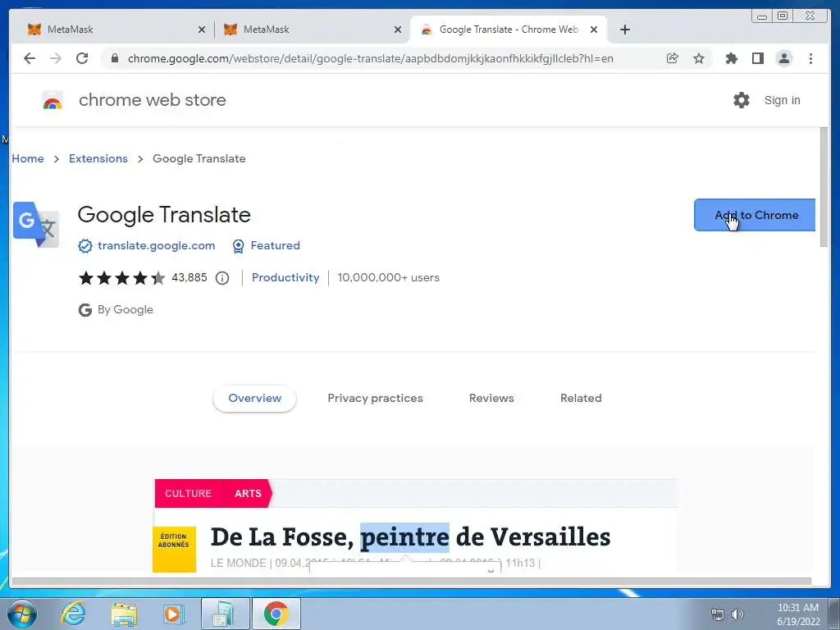Click the lock icon in the address bar
The width and height of the screenshot is (840, 630).
[114, 58]
